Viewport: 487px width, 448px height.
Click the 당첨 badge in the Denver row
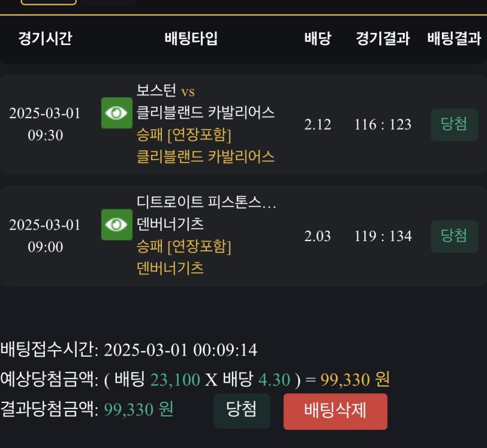[454, 236]
